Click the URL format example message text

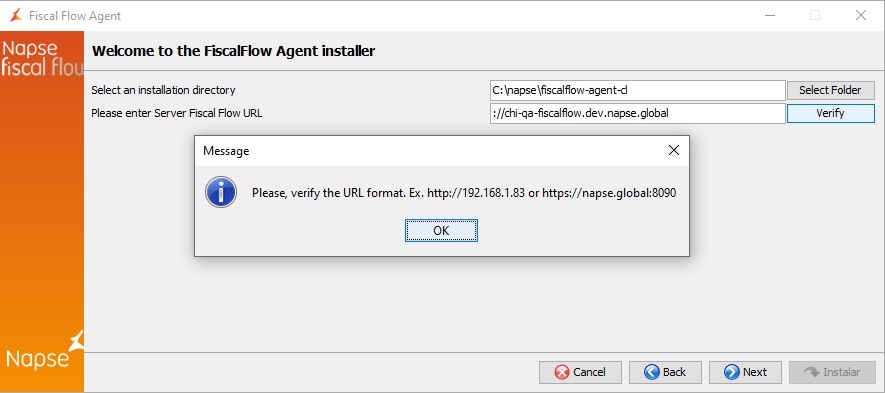coord(464,193)
